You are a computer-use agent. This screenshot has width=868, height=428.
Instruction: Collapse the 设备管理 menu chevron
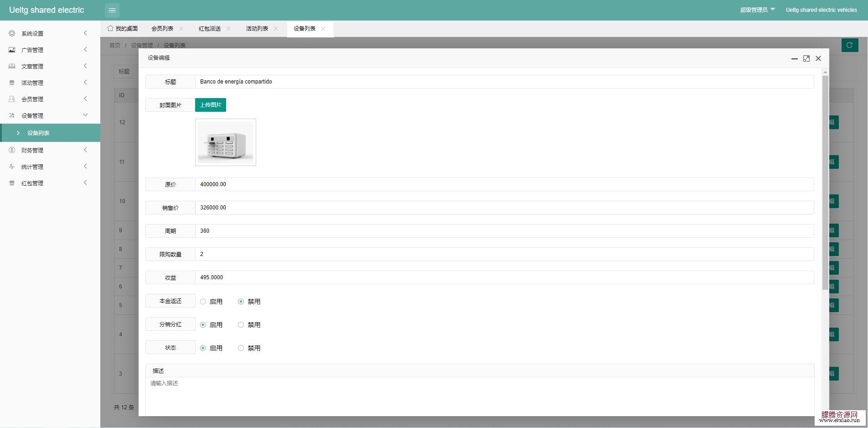point(85,115)
